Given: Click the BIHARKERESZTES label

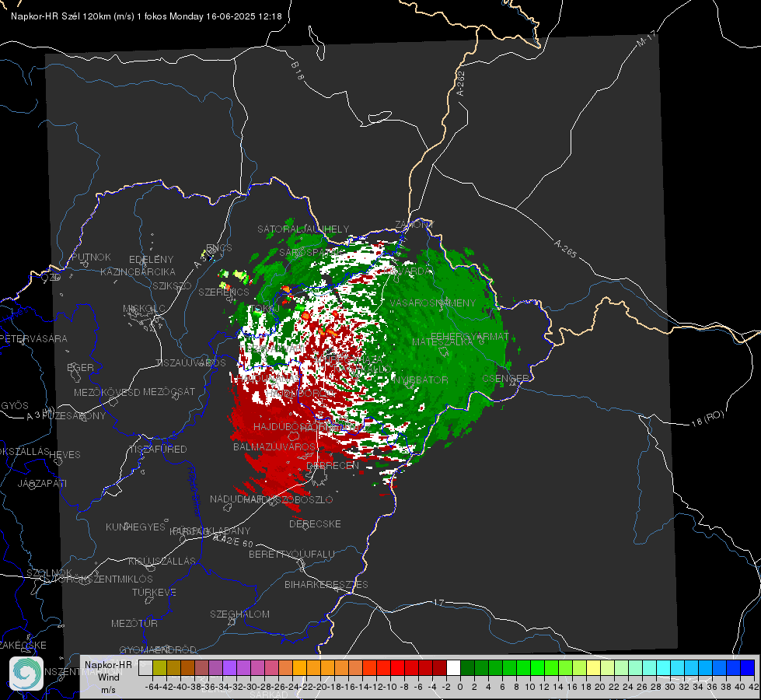Looking at the screenshot, I should [x=326, y=585].
